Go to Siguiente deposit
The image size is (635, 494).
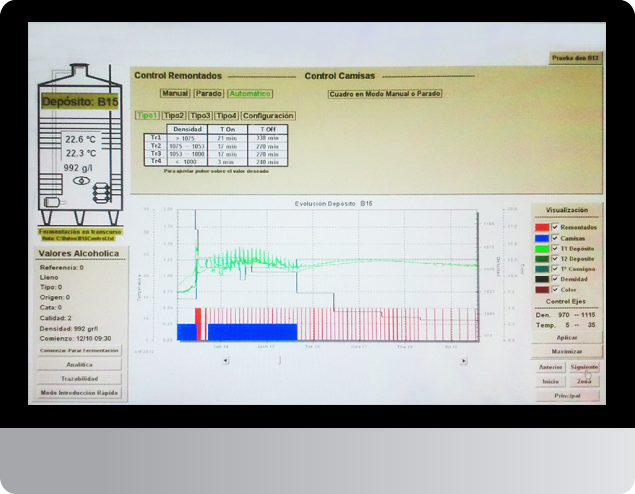(x=584, y=367)
